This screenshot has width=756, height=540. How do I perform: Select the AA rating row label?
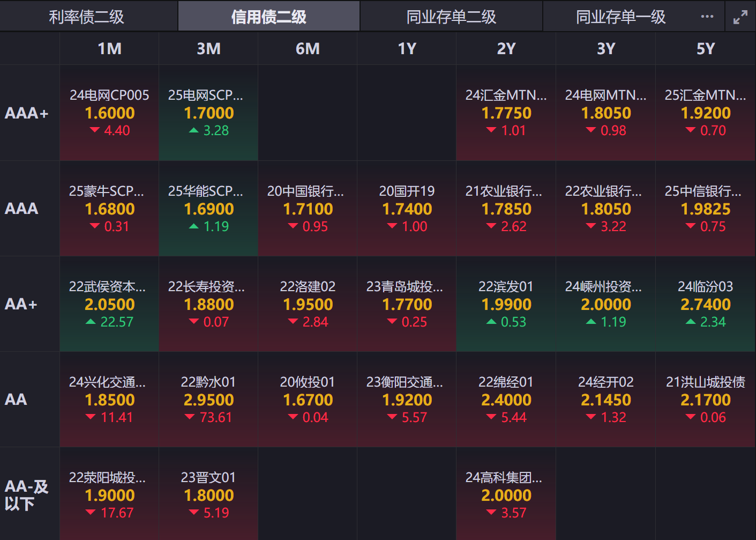[16, 400]
